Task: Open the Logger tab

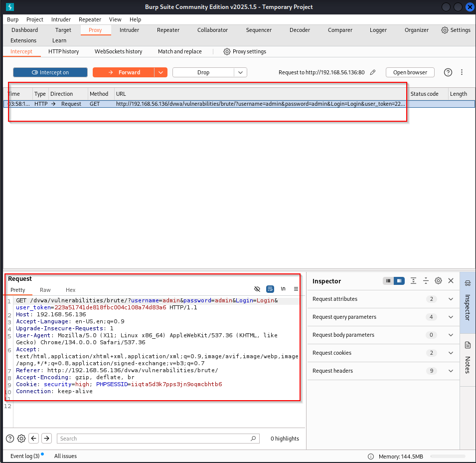Action: click(x=378, y=30)
